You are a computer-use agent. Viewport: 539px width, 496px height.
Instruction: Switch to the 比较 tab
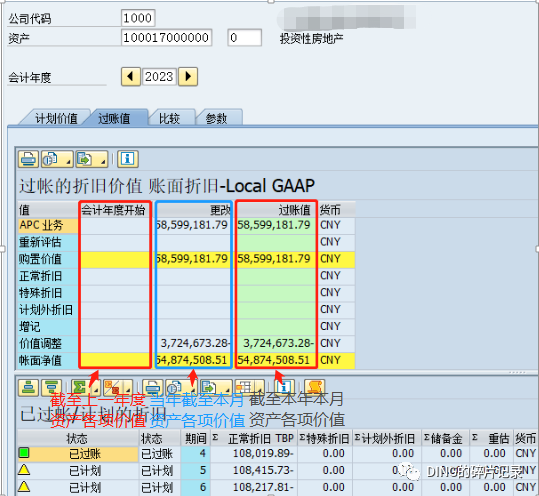click(x=170, y=118)
